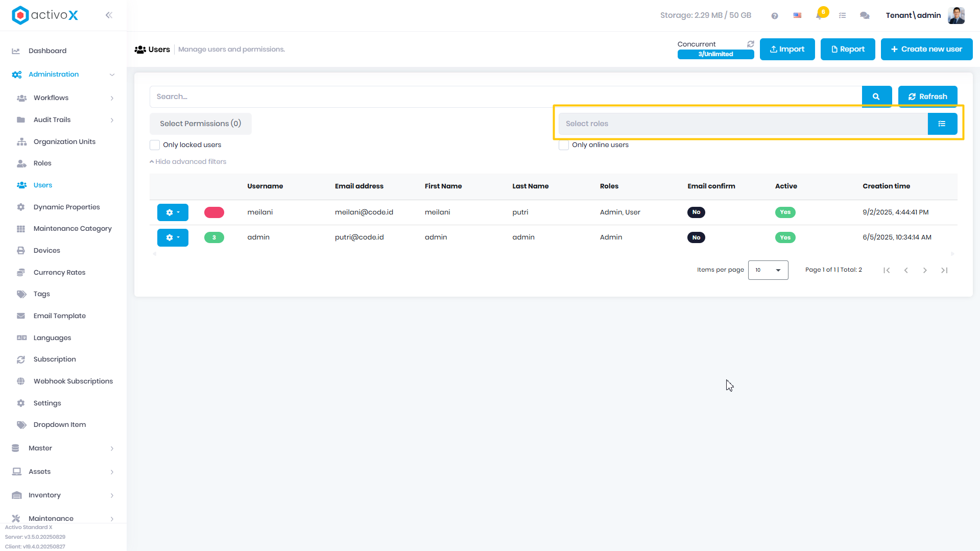Click the red status badge for meilani
This screenshot has height=551, width=980.
point(214,212)
